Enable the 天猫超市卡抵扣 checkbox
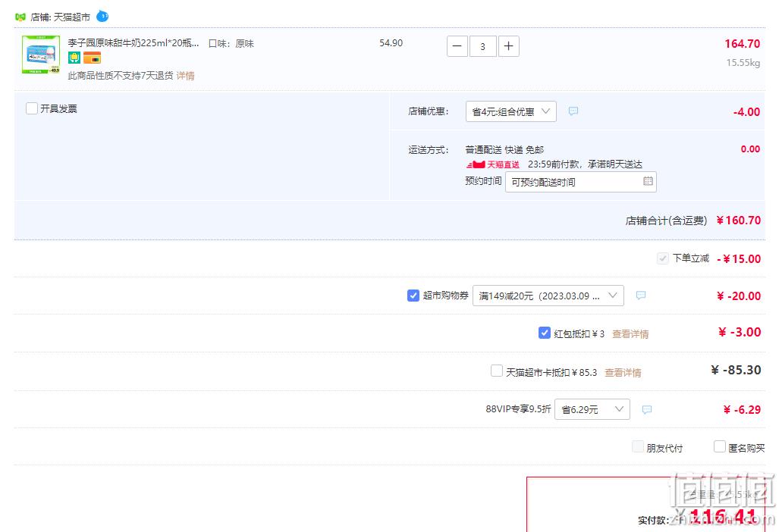 point(497,371)
